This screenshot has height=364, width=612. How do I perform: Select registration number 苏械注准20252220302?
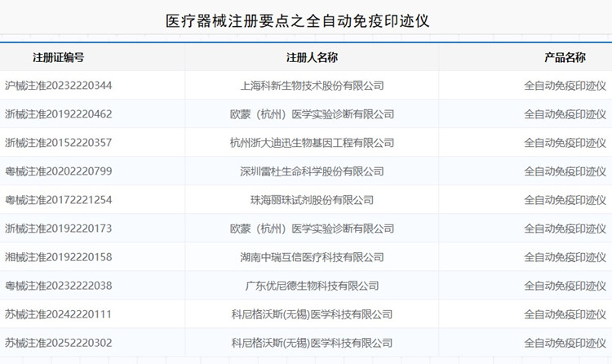(59, 343)
